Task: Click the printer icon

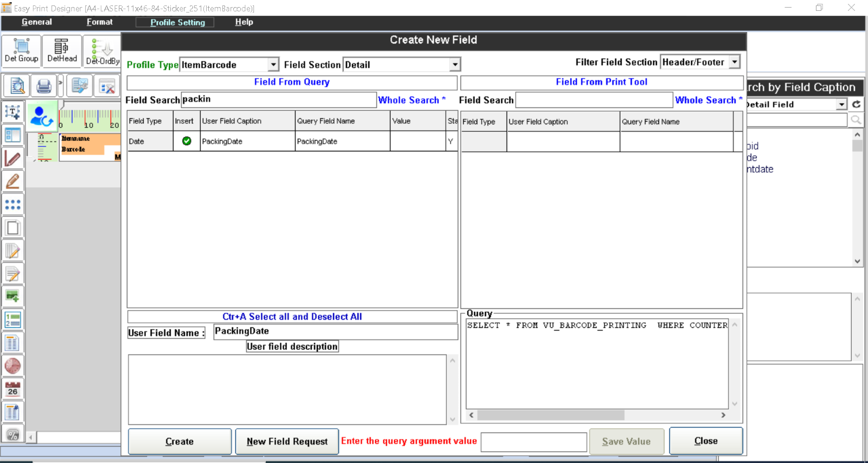Action: (x=44, y=86)
